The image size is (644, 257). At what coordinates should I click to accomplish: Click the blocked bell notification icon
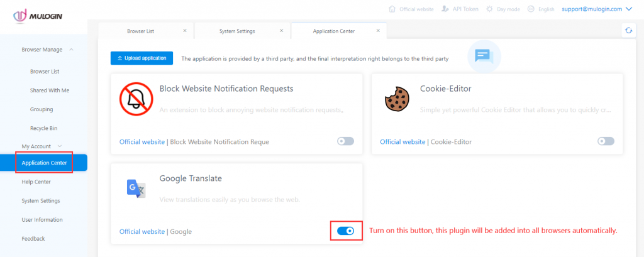point(136,99)
